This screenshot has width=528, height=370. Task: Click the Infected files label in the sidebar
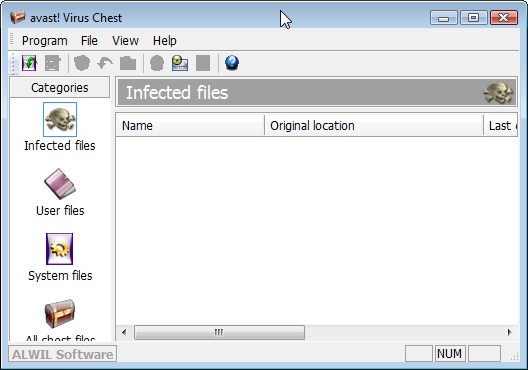[60, 145]
